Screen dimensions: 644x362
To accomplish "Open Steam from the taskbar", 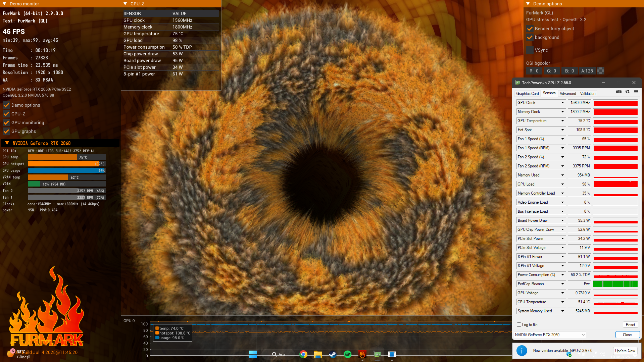I will click(x=333, y=354).
